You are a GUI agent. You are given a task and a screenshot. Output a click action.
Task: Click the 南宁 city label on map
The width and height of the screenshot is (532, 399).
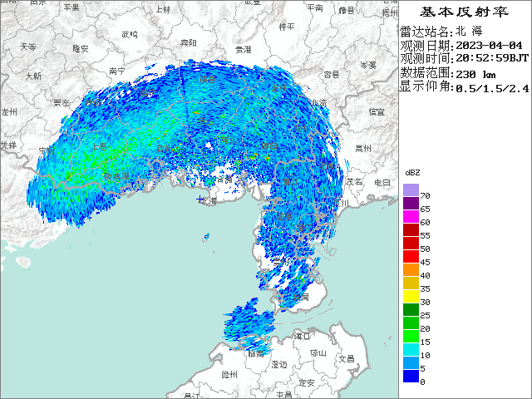coord(117,71)
